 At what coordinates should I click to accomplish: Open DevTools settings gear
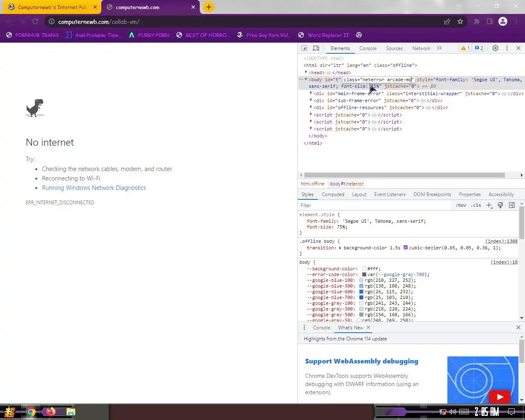[x=495, y=48]
